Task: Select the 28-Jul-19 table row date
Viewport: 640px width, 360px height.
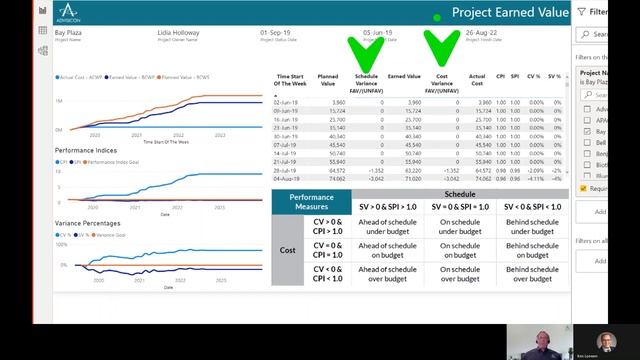Action: point(285,171)
